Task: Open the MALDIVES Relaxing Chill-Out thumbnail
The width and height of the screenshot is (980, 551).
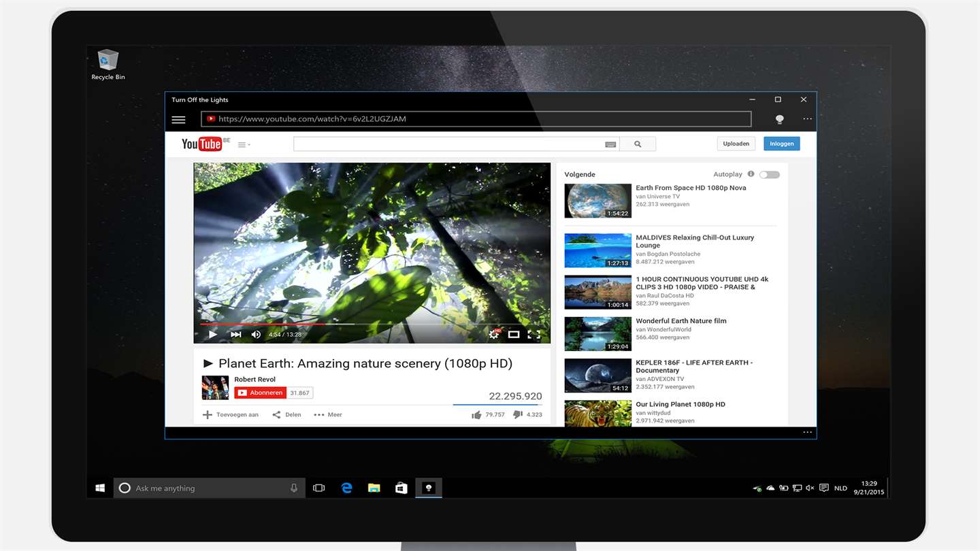Action: click(x=598, y=250)
